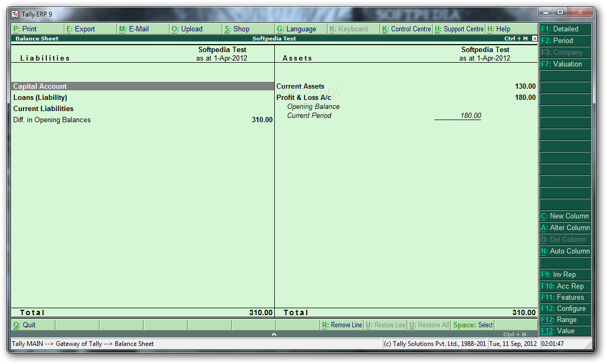This screenshot has height=364, width=607.
Task: Open F9: Inv Rep reports
Action: point(565,275)
